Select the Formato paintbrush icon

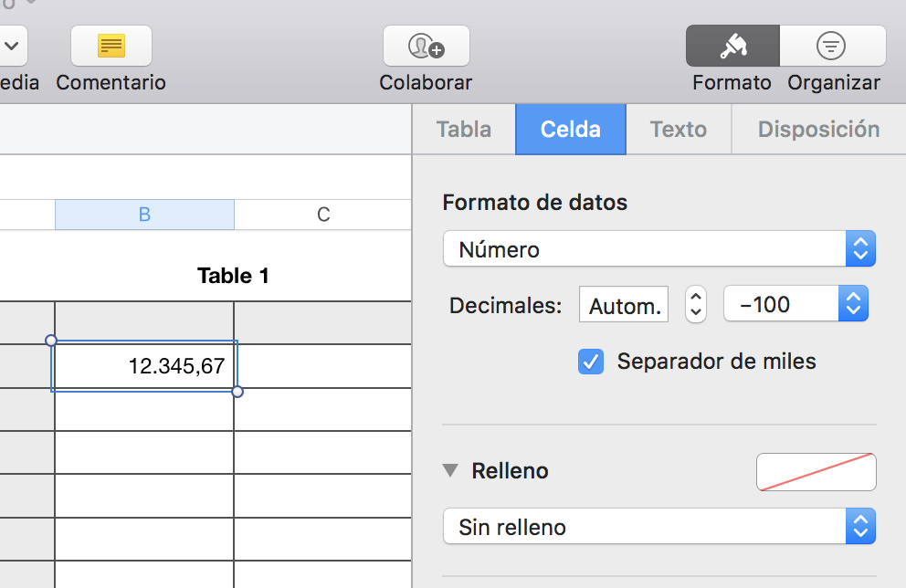pos(732,46)
